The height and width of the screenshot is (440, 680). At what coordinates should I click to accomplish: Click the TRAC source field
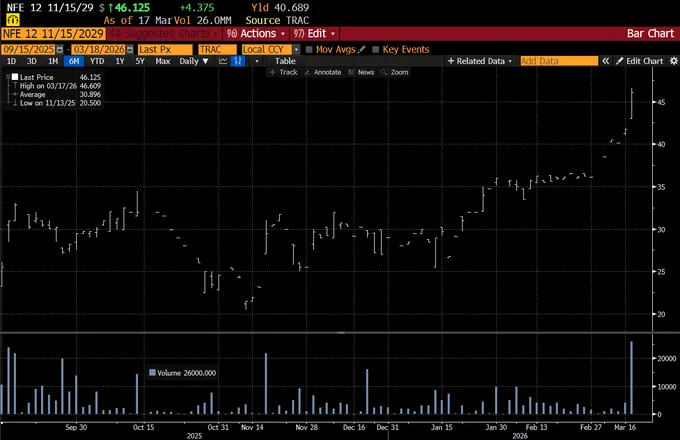[217, 49]
